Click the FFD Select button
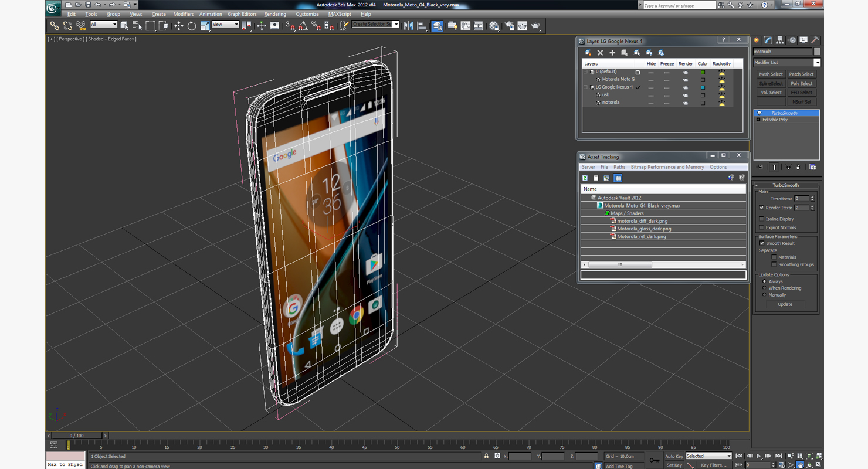The width and height of the screenshot is (868, 469). pyautogui.click(x=801, y=93)
